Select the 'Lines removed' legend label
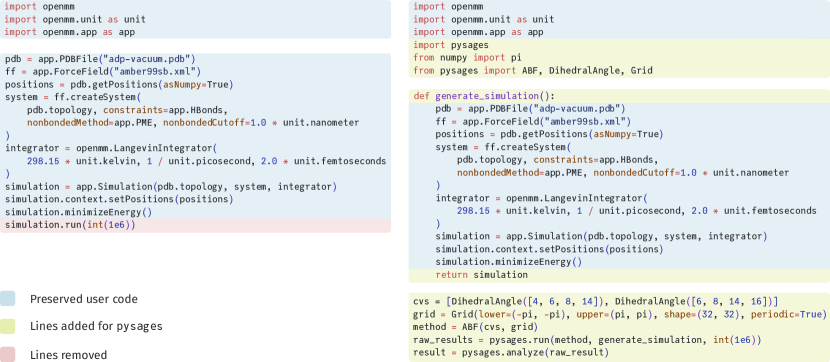 click(x=68, y=355)
